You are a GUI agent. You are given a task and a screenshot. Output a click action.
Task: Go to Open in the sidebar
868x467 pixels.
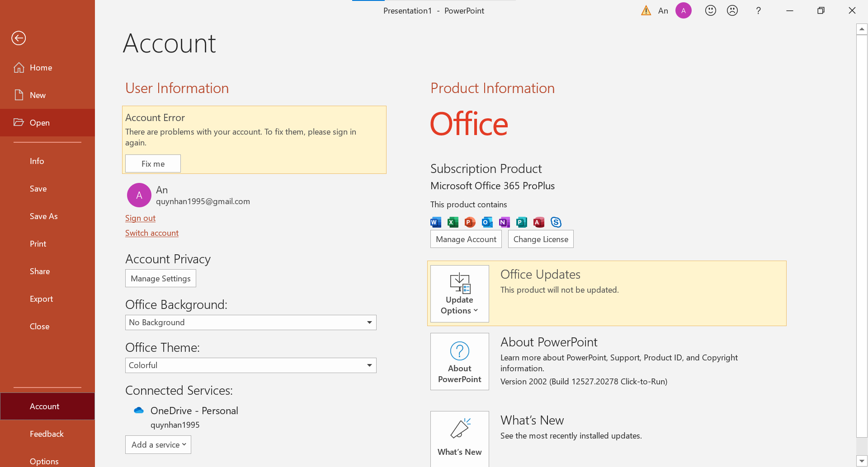pyautogui.click(x=47, y=123)
